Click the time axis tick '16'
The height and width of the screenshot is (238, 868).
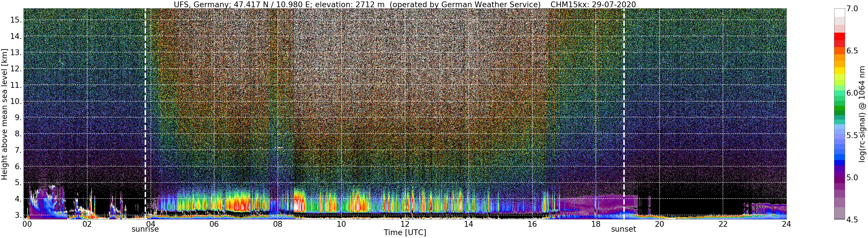click(532, 224)
